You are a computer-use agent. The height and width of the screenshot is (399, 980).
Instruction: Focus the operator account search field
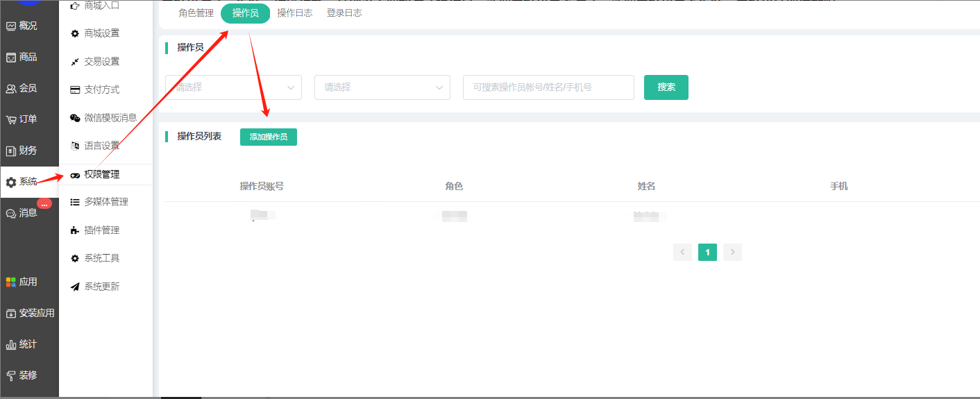click(548, 87)
